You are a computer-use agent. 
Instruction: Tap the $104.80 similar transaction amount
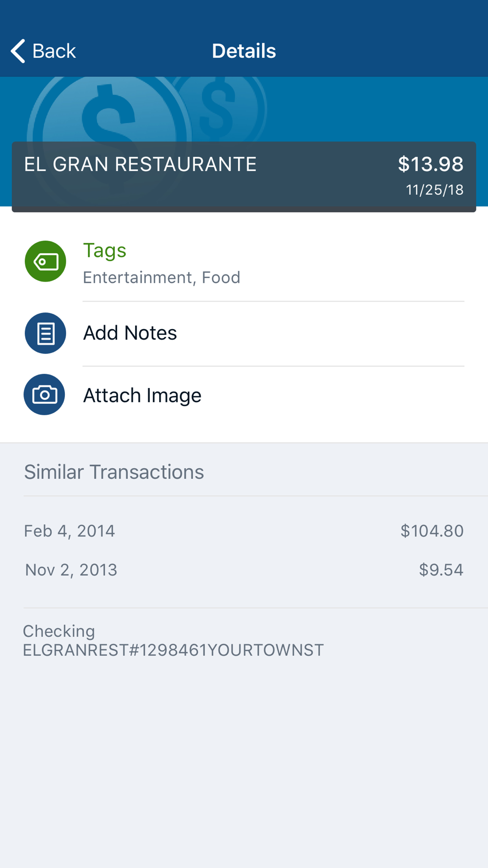(x=431, y=531)
